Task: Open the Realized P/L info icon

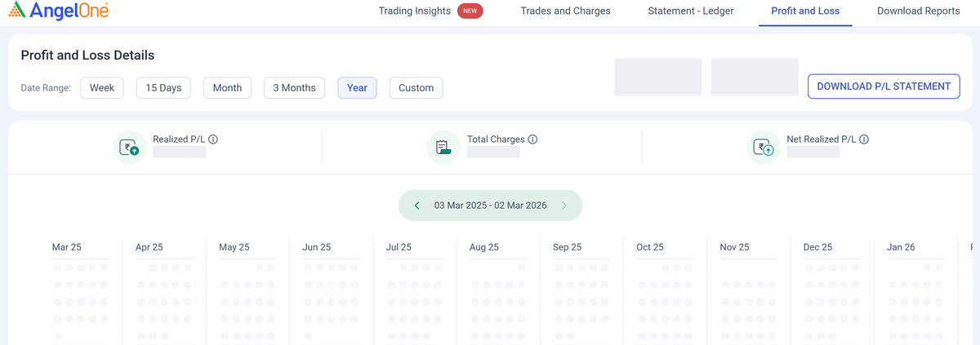Action: (x=213, y=139)
